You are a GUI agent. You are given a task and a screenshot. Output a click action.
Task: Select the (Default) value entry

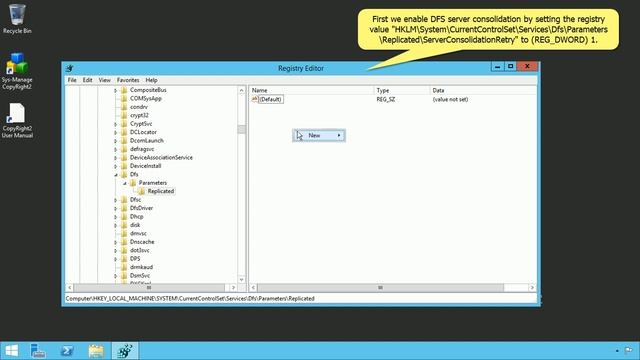[271, 99]
